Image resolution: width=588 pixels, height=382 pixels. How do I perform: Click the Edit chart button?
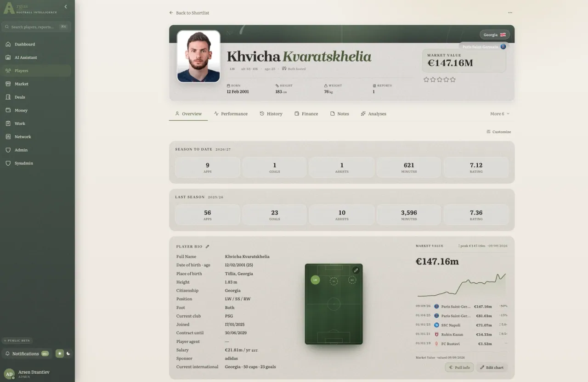click(492, 367)
